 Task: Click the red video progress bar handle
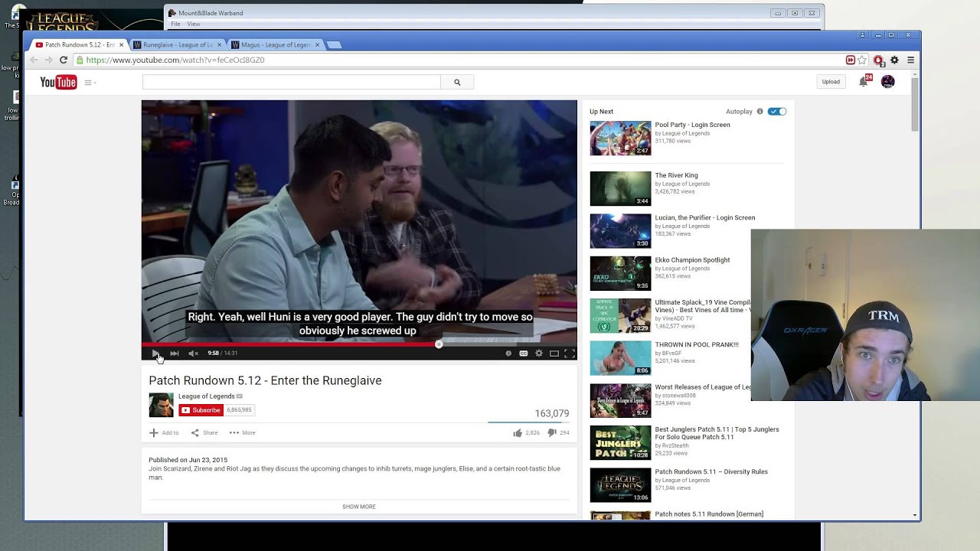(x=439, y=344)
